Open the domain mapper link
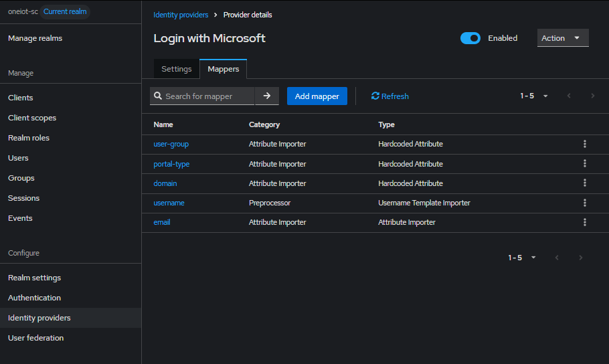This screenshot has height=364, width=609. [165, 183]
